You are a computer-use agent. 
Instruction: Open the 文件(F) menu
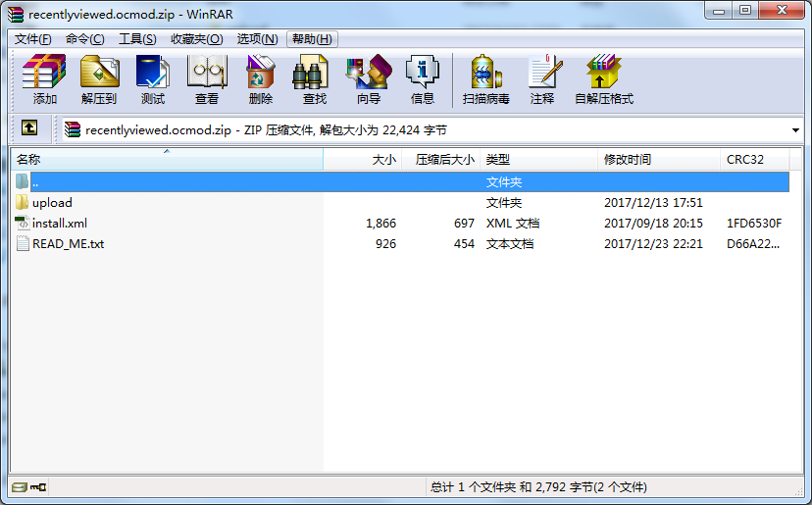(32, 39)
